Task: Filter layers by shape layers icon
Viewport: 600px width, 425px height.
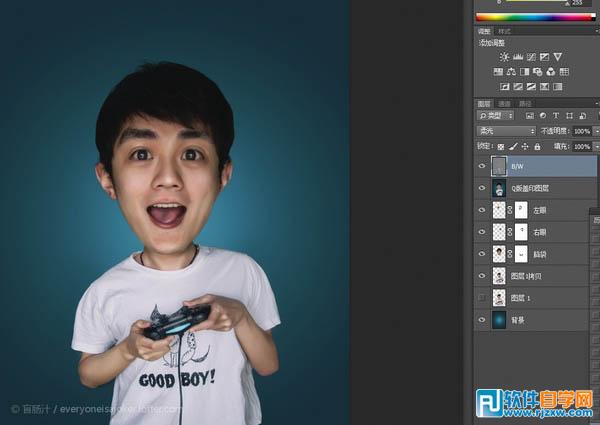Action: pyautogui.click(x=569, y=116)
